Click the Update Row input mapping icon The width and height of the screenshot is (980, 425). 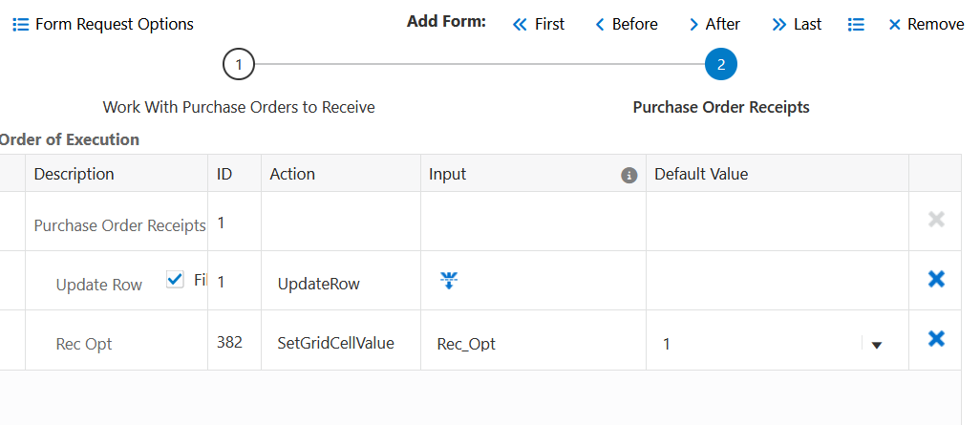[x=449, y=280]
